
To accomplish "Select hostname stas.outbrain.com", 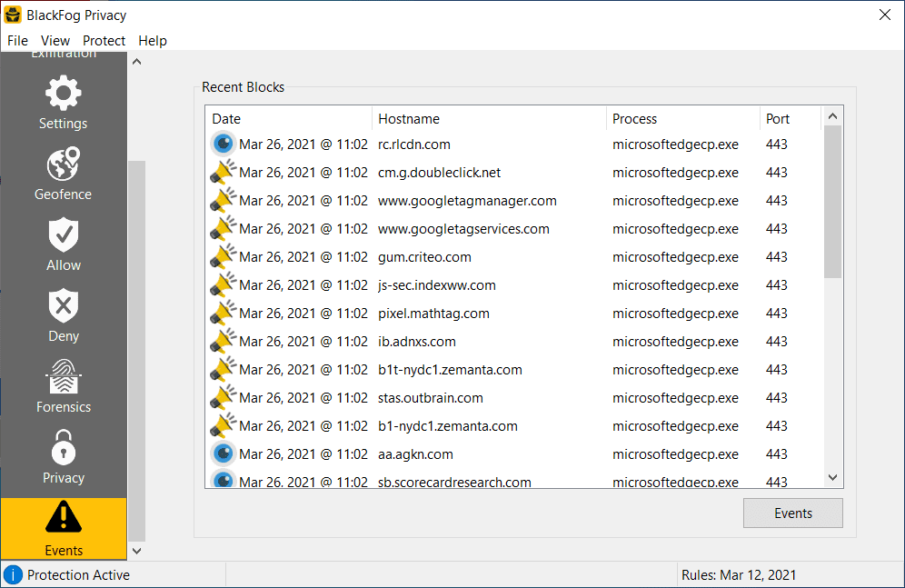I will (431, 398).
